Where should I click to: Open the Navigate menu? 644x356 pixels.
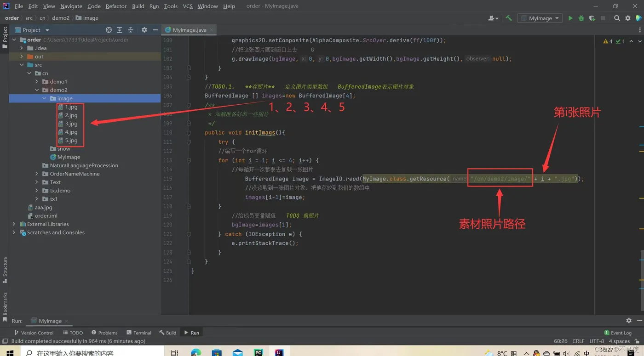click(71, 6)
